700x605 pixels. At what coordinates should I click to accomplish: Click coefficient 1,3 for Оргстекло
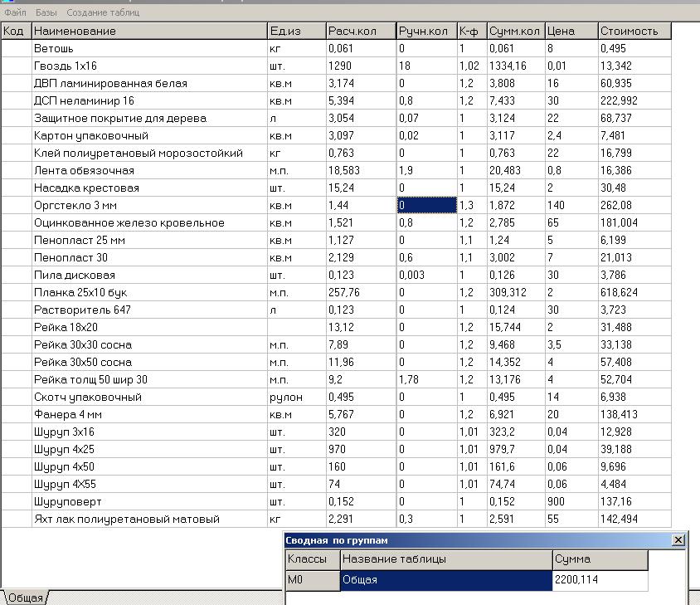(x=472, y=205)
